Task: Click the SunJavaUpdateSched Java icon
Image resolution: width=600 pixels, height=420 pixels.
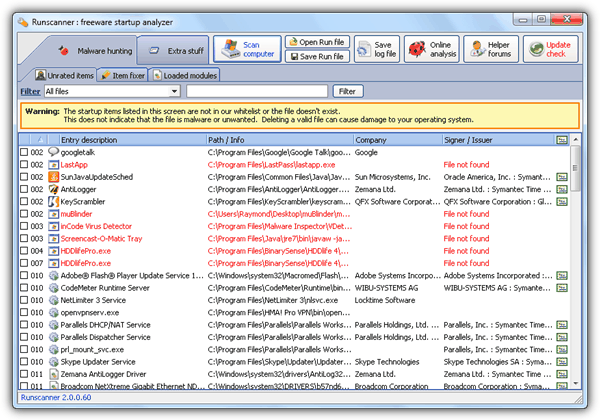Action: click(53, 177)
